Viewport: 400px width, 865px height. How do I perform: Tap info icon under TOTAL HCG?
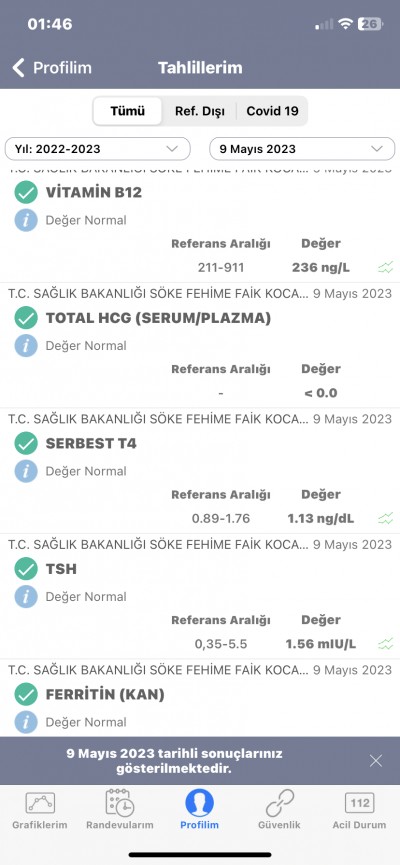click(26, 346)
